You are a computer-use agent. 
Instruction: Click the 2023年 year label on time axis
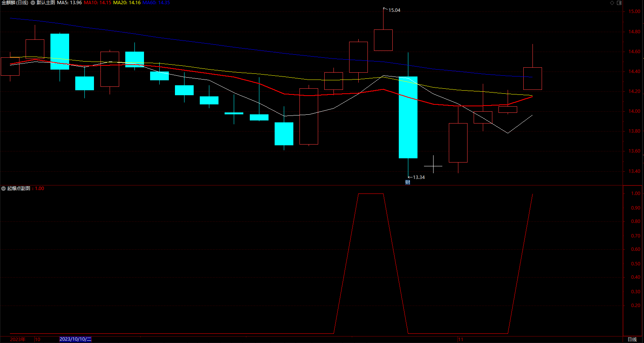coord(18,340)
